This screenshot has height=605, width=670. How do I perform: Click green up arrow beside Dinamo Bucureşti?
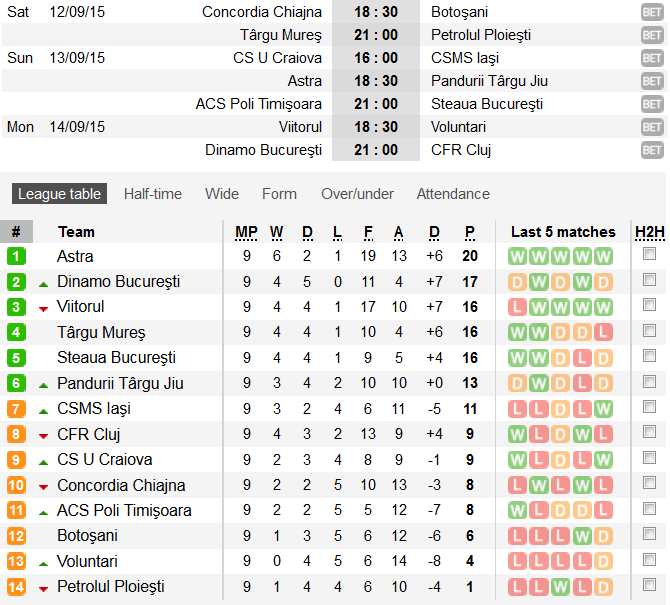coord(43,284)
